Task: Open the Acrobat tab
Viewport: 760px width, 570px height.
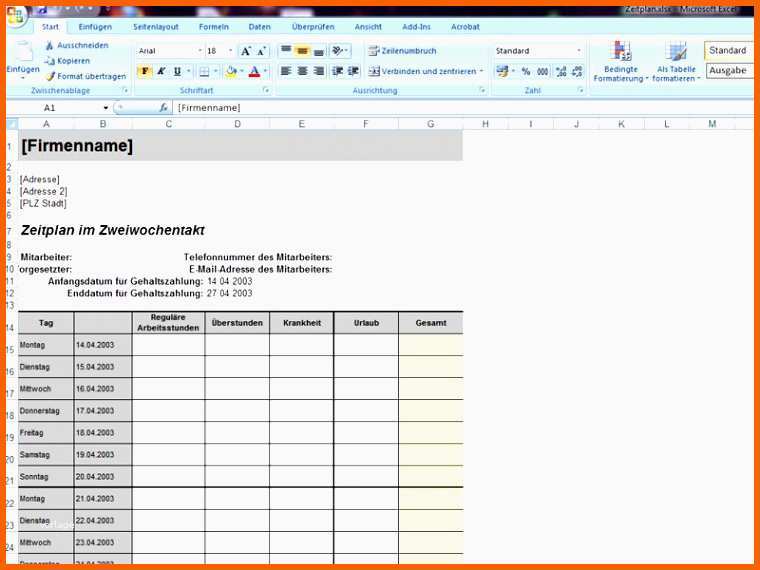Action: tap(465, 27)
